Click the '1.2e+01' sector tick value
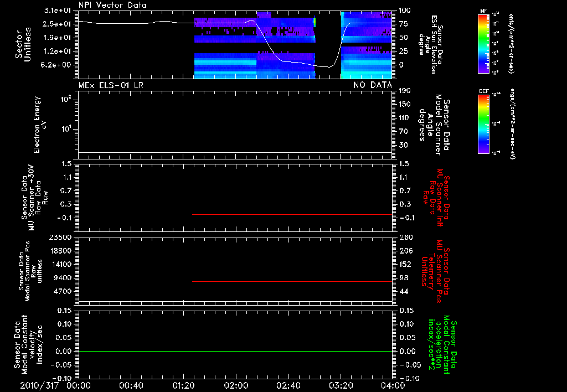 click(57, 51)
